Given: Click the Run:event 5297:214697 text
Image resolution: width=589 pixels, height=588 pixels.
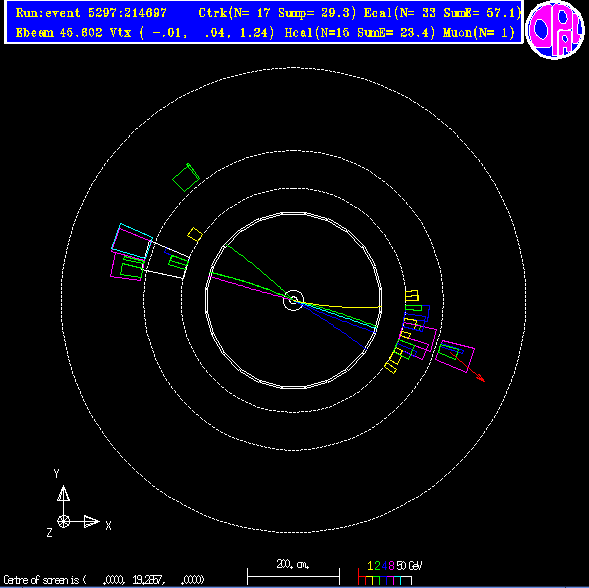Looking at the screenshot, I should pyautogui.click(x=91, y=13).
